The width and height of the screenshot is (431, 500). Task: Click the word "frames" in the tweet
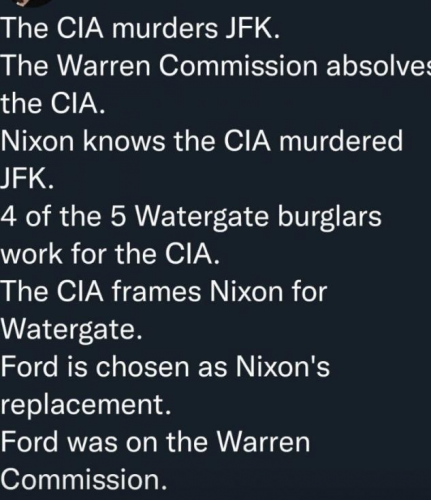point(156,291)
